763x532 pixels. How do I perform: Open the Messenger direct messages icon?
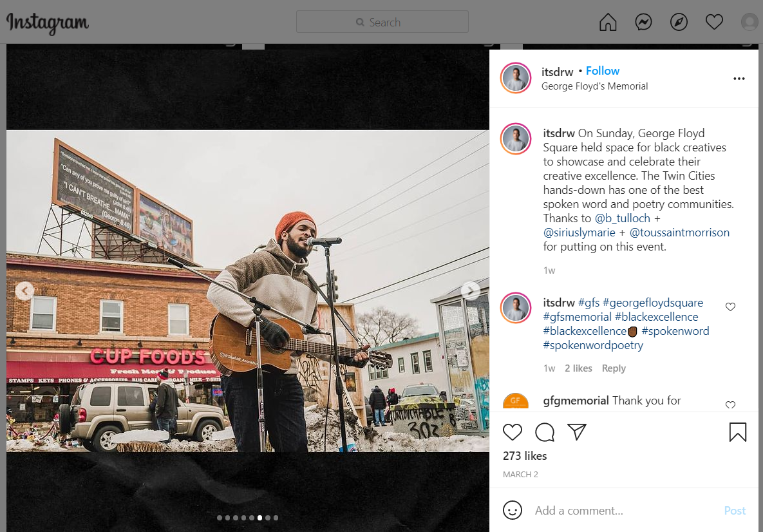643,23
